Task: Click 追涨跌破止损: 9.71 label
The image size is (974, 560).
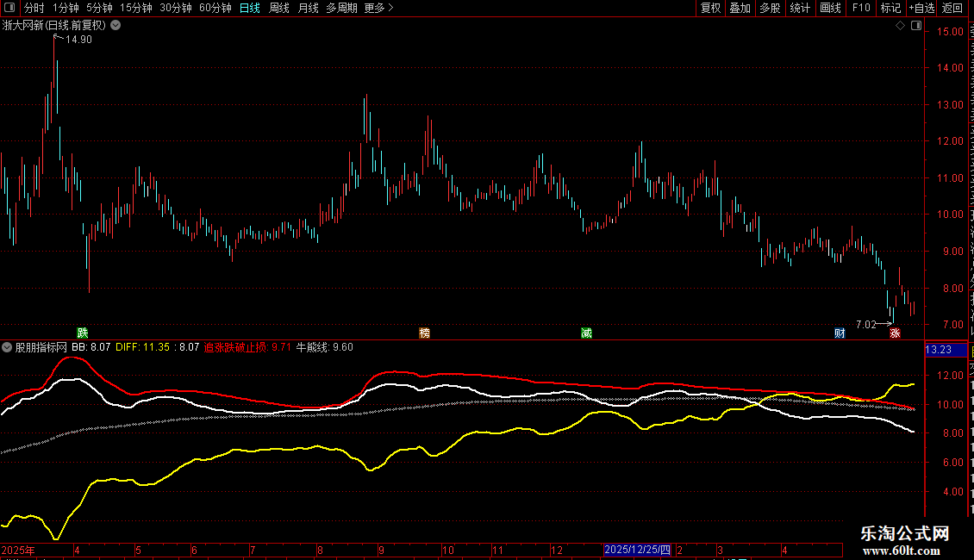Action: [247, 348]
